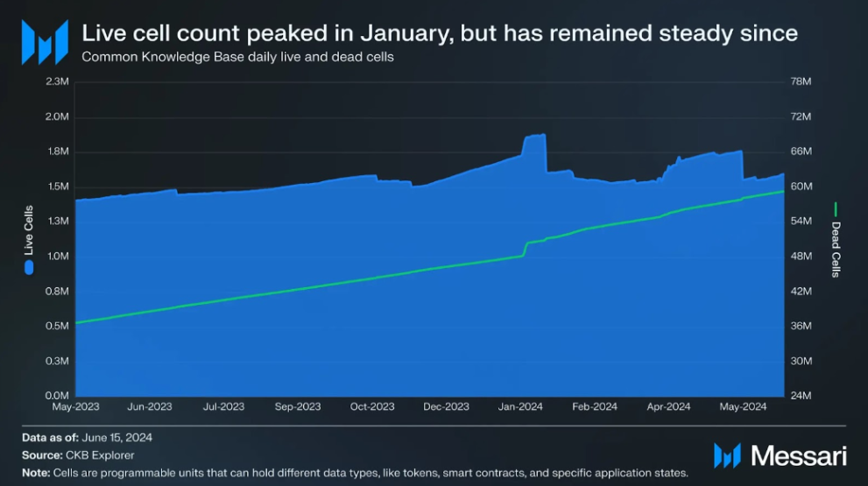Click the May-2024 x-axis label
This screenshot has width=868, height=486.
pos(743,406)
